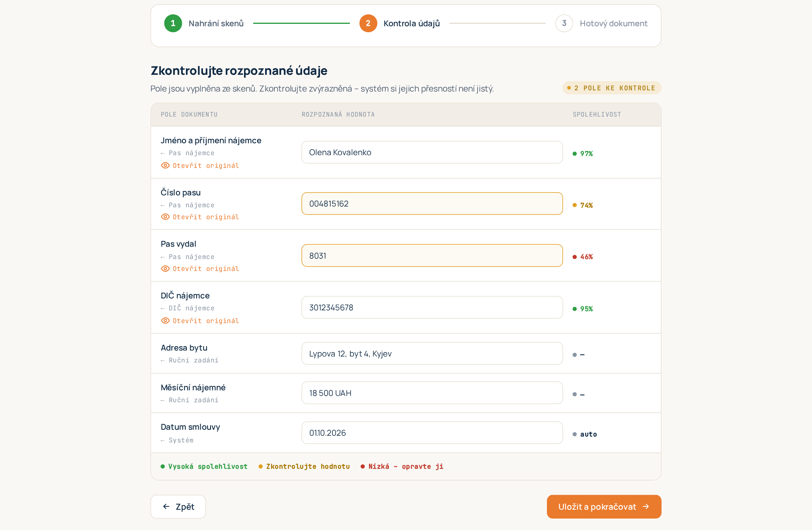Screen dimensions: 812x530
Task: Select the passport number field 004815162
Action: [x=432, y=204]
